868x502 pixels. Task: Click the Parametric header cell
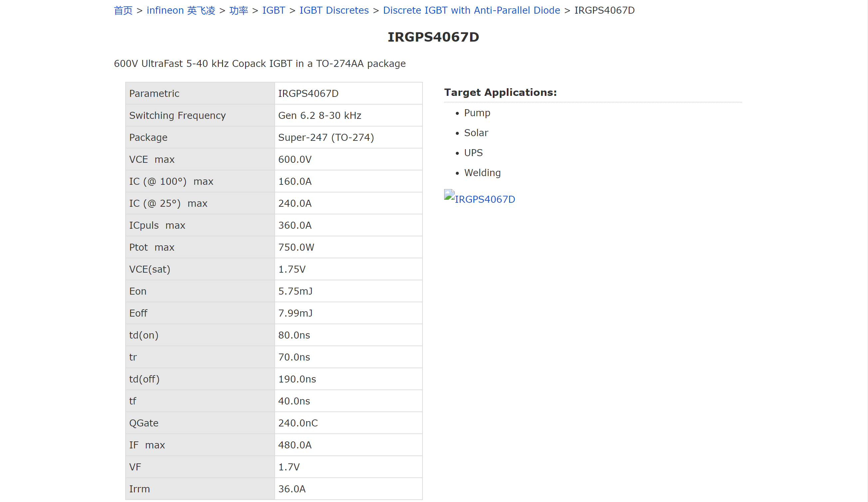click(200, 93)
